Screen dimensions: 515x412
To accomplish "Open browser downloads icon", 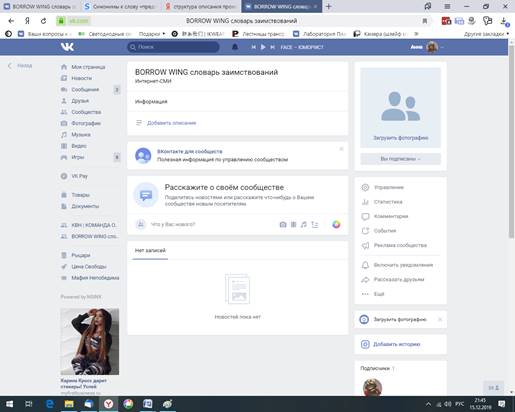I will pyautogui.click(x=504, y=21).
